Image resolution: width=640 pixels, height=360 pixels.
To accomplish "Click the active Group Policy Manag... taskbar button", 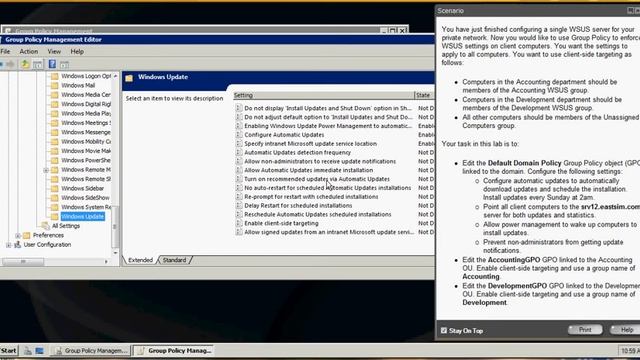I will click(174, 351).
